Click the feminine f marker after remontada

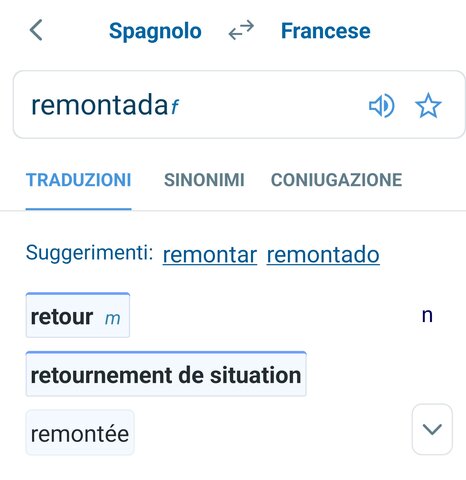tap(175, 107)
